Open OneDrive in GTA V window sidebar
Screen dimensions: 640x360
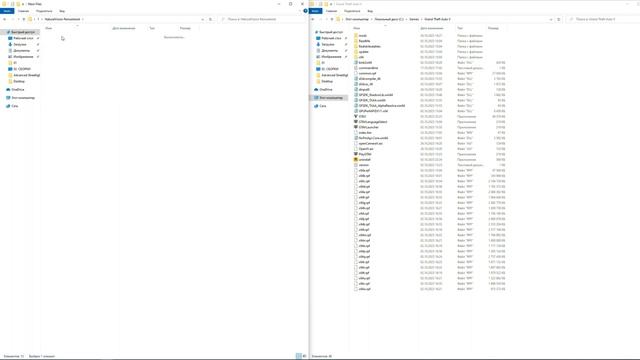326,89
